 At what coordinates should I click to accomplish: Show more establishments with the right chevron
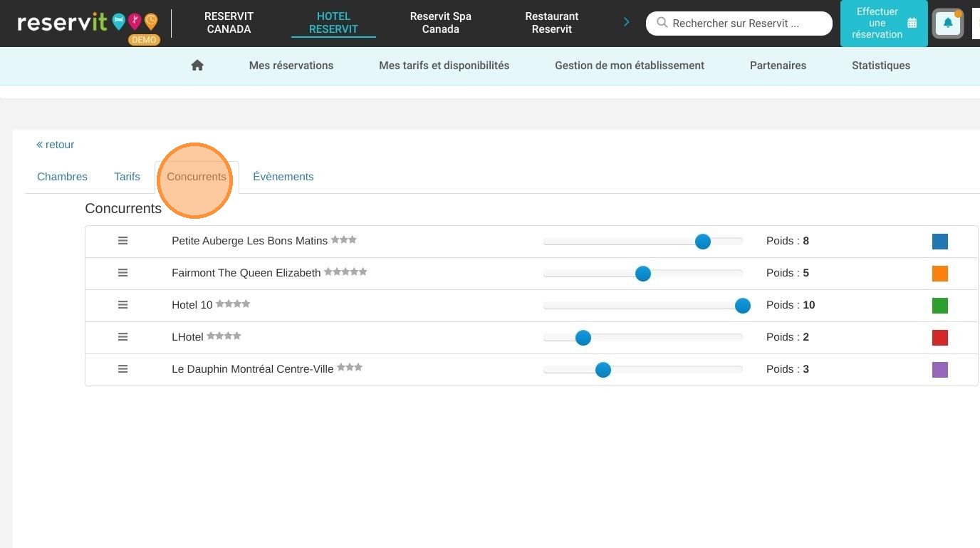point(626,22)
